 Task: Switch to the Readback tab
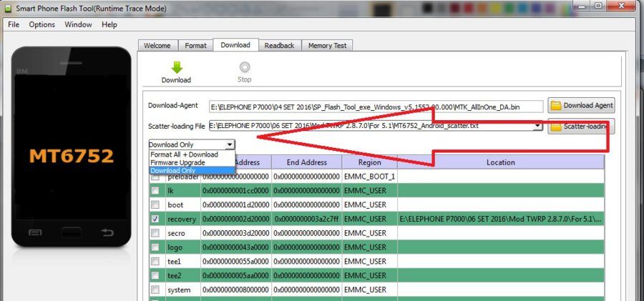point(279,46)
